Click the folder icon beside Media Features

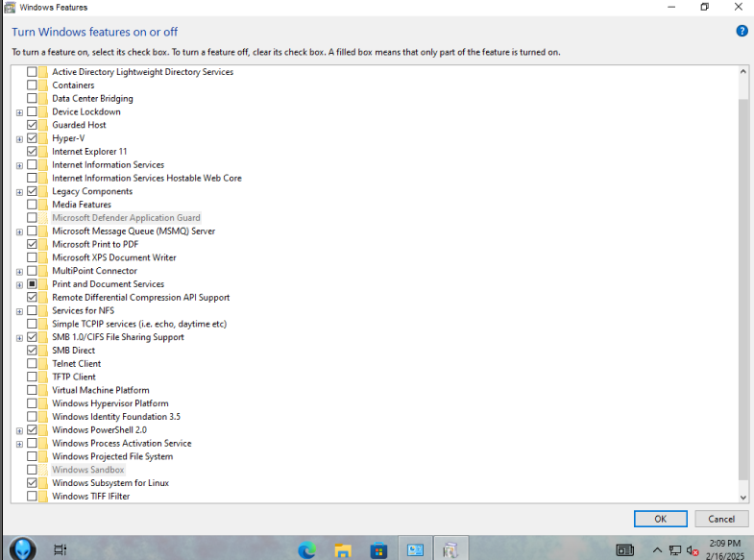43,205
